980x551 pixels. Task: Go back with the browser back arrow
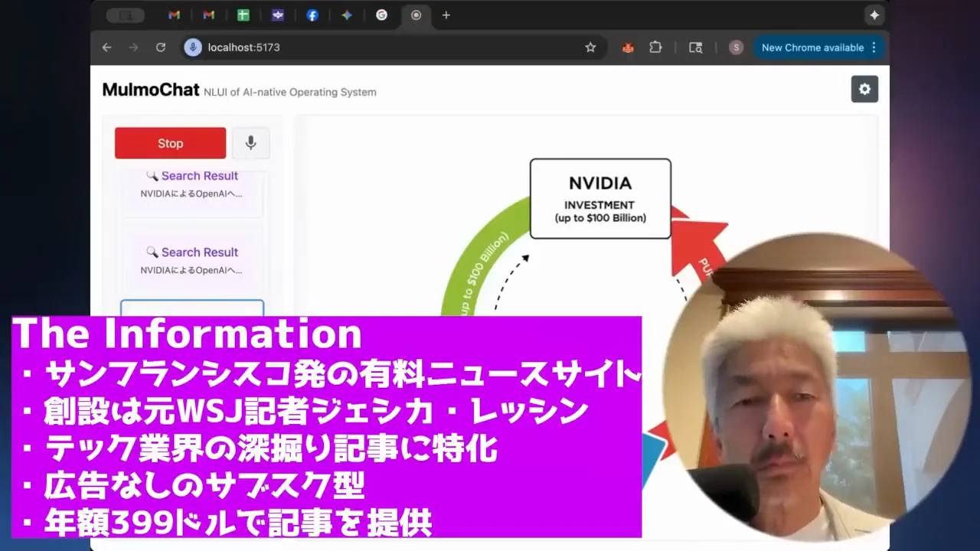106,47
